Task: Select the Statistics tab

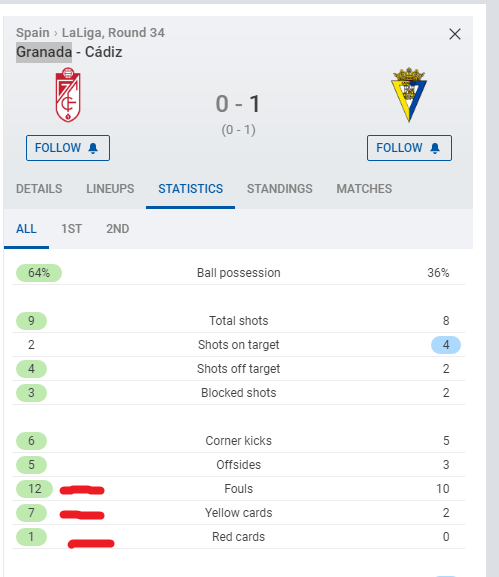Action: coord(191,189)
